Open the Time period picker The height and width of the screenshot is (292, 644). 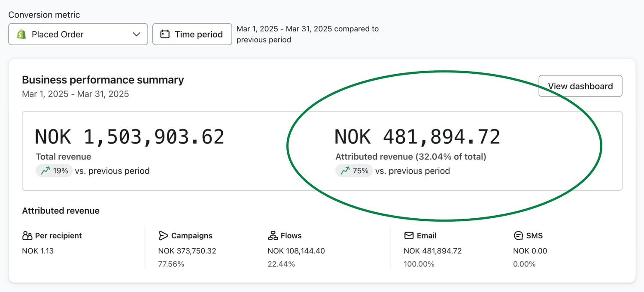pos(192,34)
